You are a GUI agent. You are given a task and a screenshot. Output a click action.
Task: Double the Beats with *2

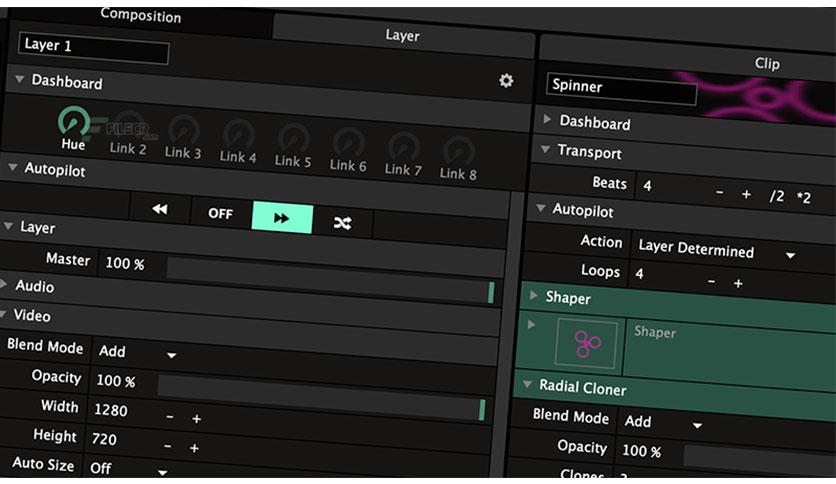(x=804, y=198)
